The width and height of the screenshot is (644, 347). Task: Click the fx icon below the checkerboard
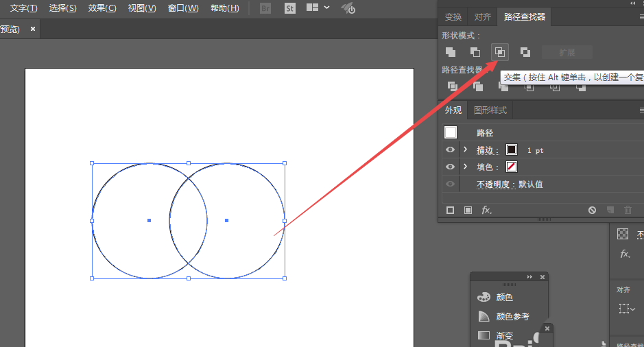(x=625, y=254)
